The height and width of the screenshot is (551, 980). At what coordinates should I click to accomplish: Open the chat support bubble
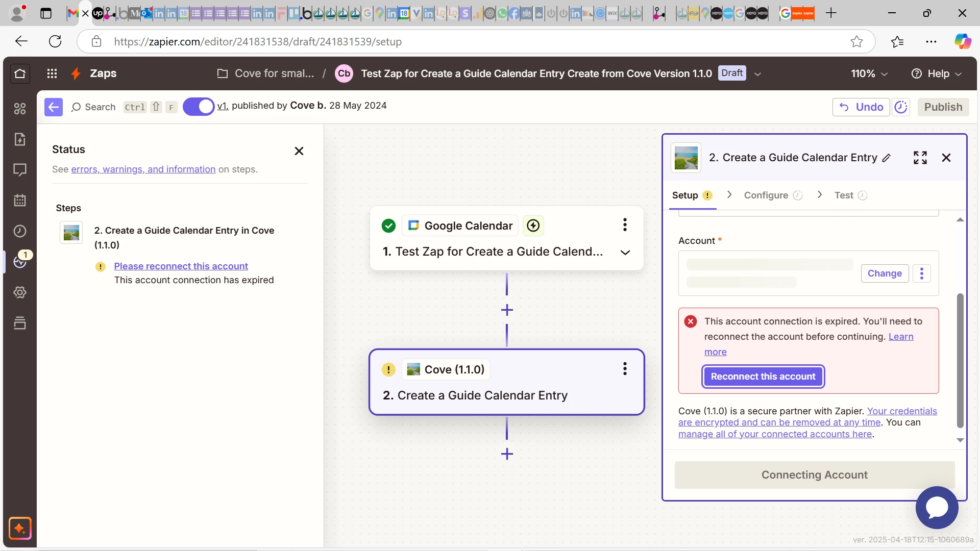(x=937, y=507)
